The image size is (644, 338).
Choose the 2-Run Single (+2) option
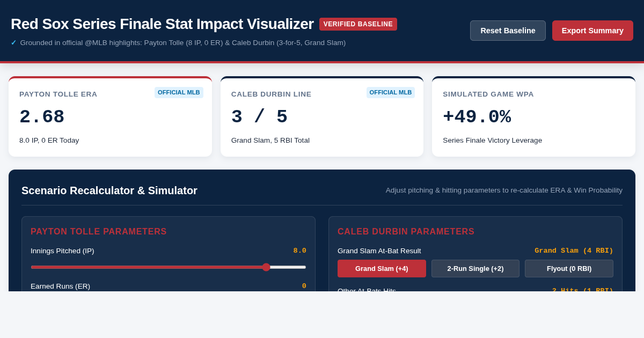pyautogui.click(x=475, y=269)
